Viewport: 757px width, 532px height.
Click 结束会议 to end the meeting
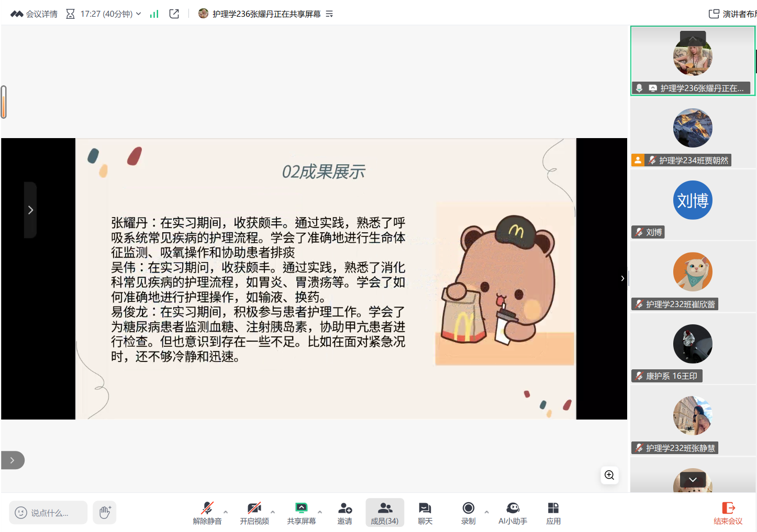point(728,513)
